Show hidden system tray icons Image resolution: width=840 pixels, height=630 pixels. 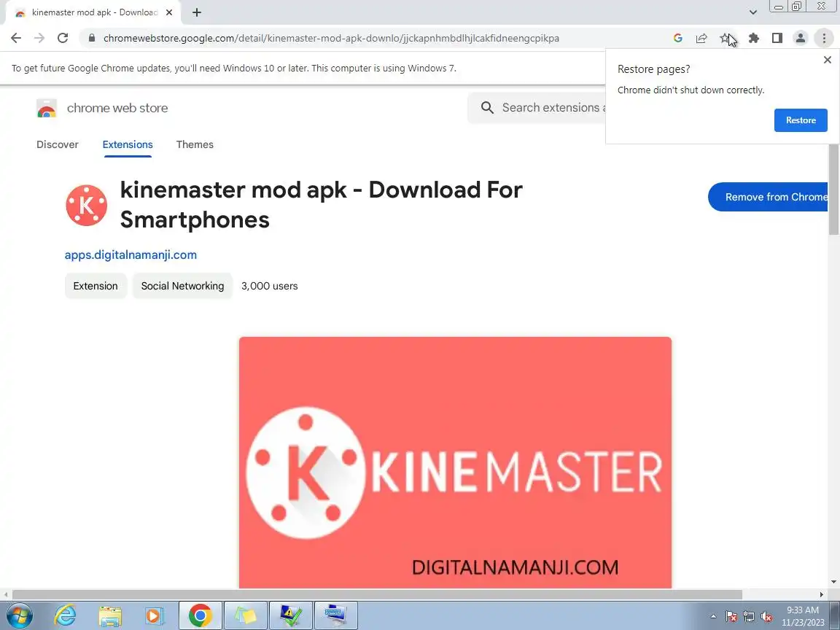713,617
